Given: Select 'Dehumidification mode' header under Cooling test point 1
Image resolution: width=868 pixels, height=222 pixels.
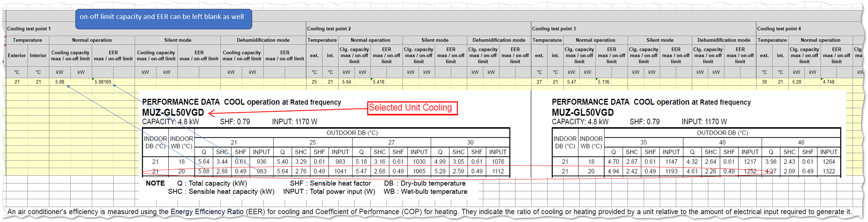Looking at the screenshot, I should pyautogui.click(x=263, y=40).
